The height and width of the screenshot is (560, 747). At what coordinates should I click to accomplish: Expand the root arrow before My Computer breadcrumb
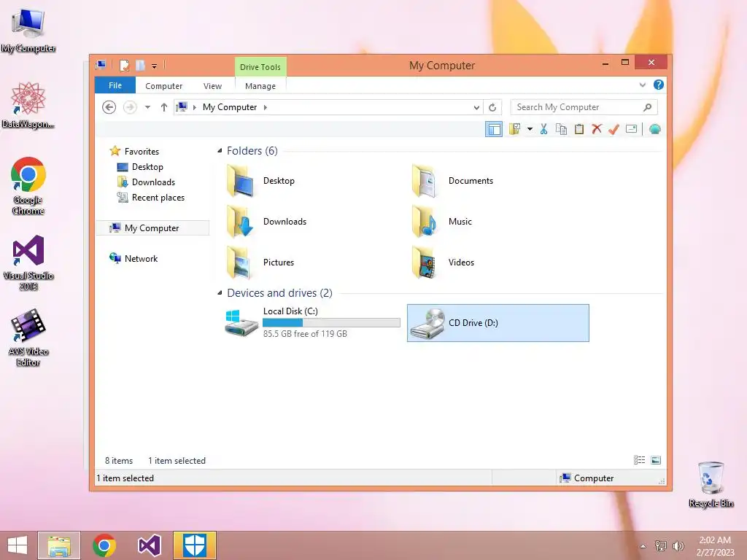194,107
